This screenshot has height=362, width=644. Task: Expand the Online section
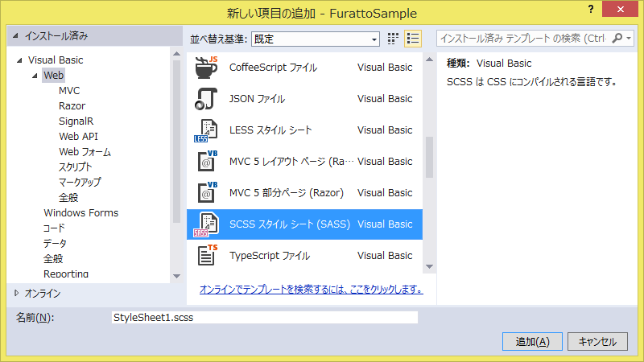[15, 293]
